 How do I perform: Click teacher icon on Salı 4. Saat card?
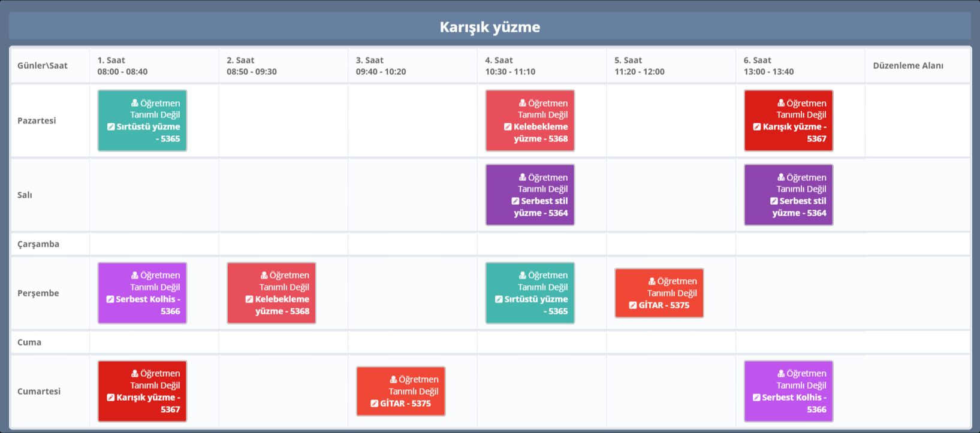pyautogui.click(x=523, y=178)
